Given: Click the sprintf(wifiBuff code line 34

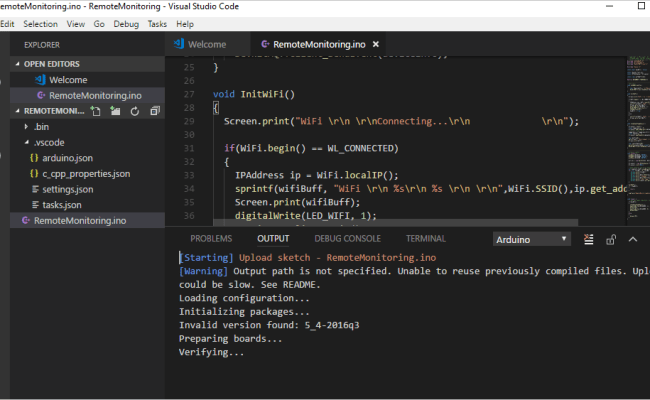Looking at the screenshot, I should coord(431,189).
